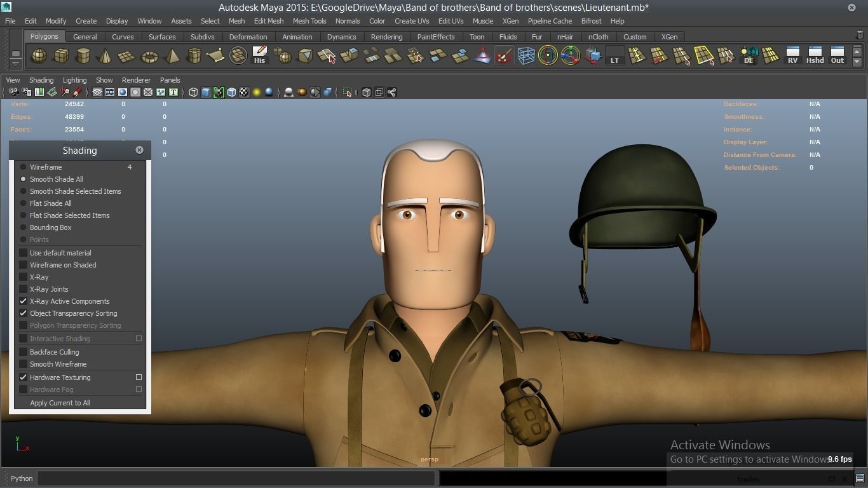Image resolution: width=868 pixels, height=488 pixels.
Task: Uncheck X-Ray Active Components
Action: click(24, 301)
